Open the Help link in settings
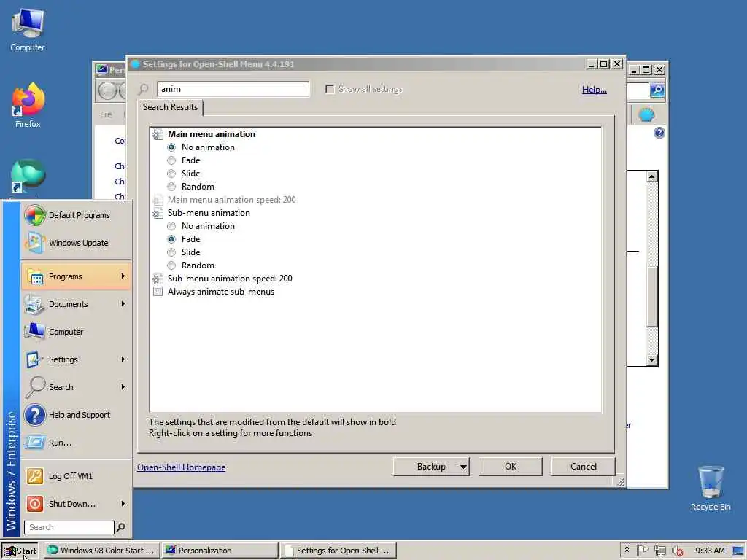Viewport: 747px width, 560px height. pos(594,90)
